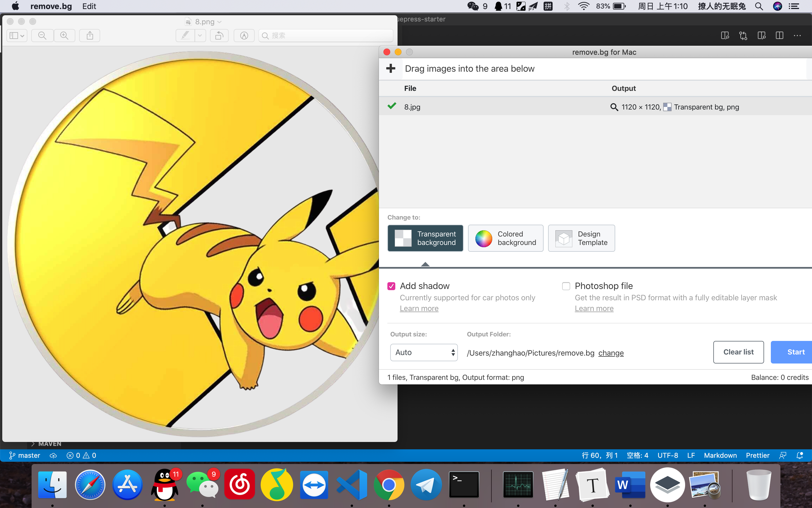The height and width of the screenshot is (508, 812).
Task: Open the master git branch selector
Action: coord(25,455)
